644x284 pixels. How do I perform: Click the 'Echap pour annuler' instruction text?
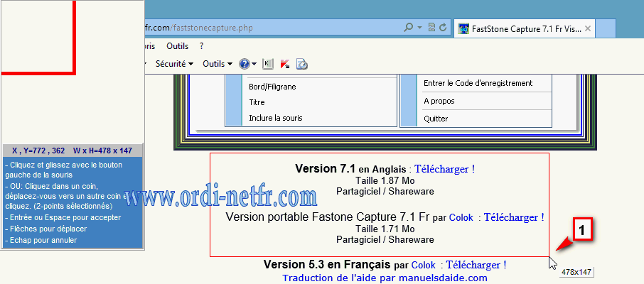click(x=41, y=240)
